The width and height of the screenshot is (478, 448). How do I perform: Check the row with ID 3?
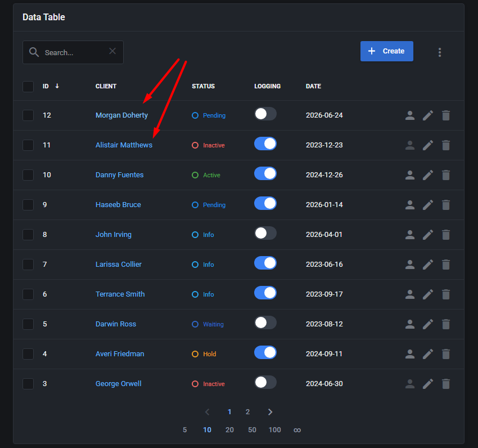[x=28, y=384]
